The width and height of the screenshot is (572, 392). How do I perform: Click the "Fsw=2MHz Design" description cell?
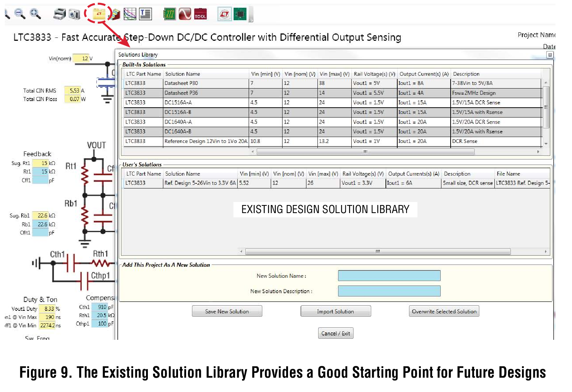point(496,93)
